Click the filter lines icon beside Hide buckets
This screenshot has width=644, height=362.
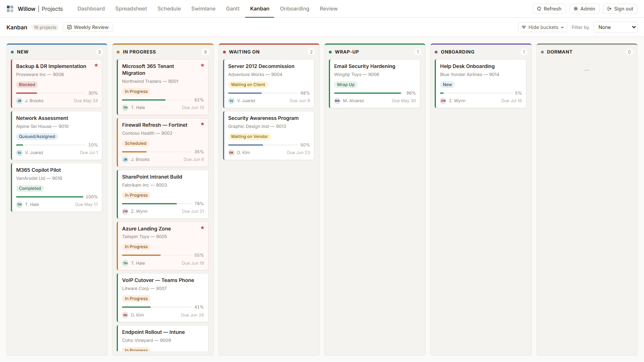524,27
